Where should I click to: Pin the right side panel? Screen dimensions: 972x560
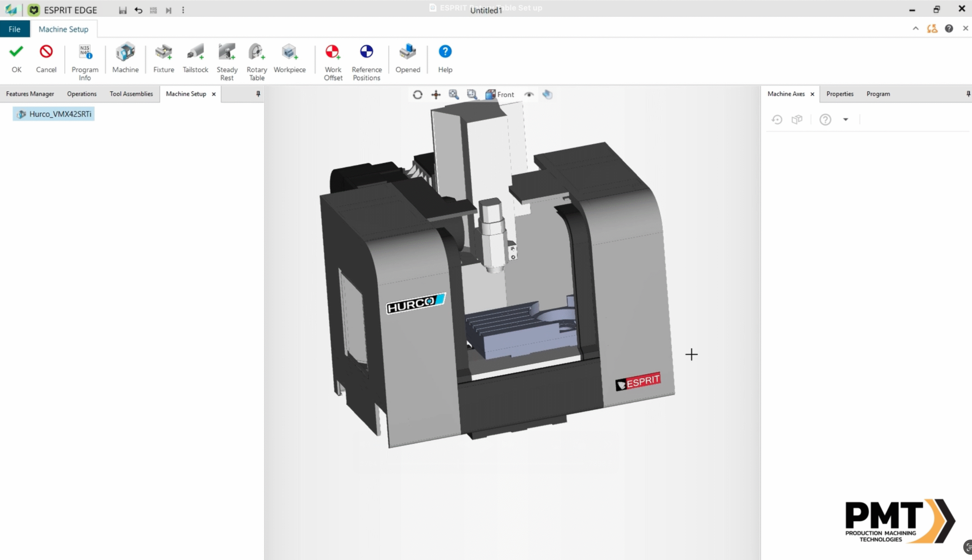pos(968,94)
